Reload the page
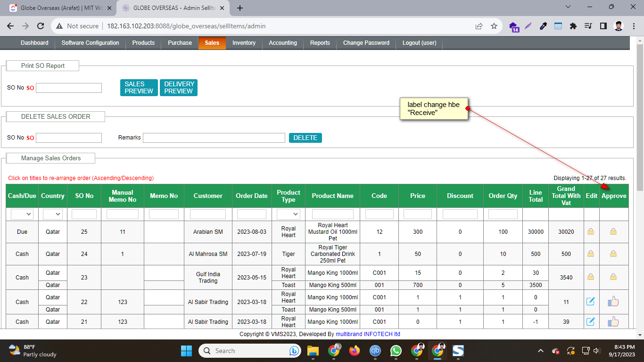This screenshot has width=644, height=362. (x=41, y=26)
